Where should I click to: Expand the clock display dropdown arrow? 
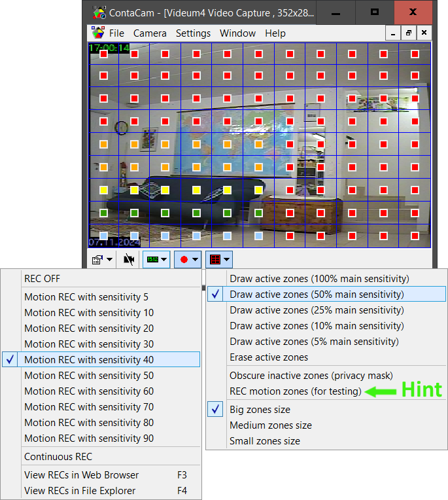pos(164,260)
